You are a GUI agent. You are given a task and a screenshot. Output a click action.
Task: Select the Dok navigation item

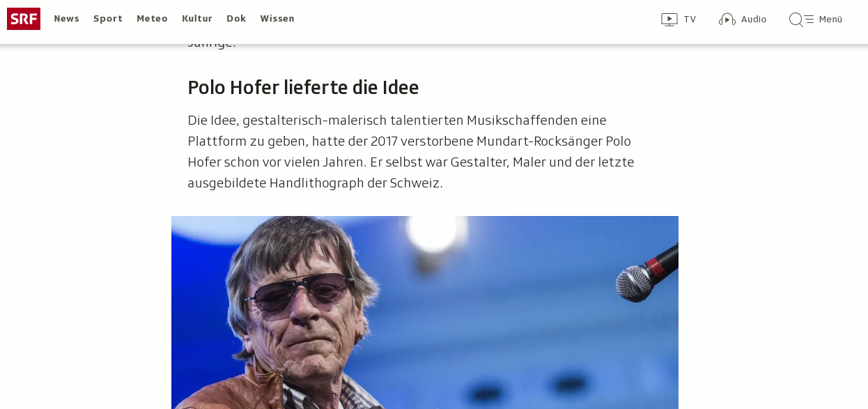[x=236, y=19]
